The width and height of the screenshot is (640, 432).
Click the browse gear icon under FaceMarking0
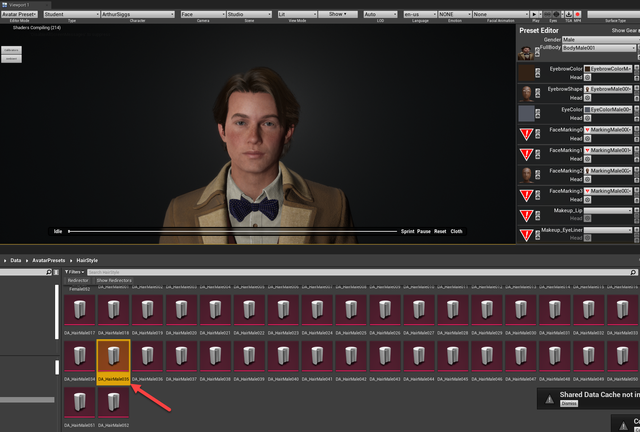(587, 138)
